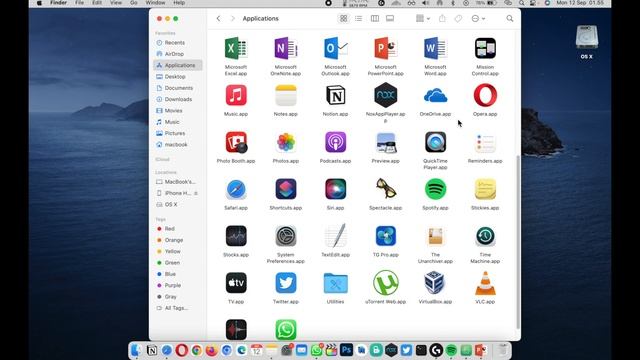Image resolution: width=640 pixels, height=360 pixels.
Task: Open the action ellipsis menu dropdown
Action: point(478,19)
